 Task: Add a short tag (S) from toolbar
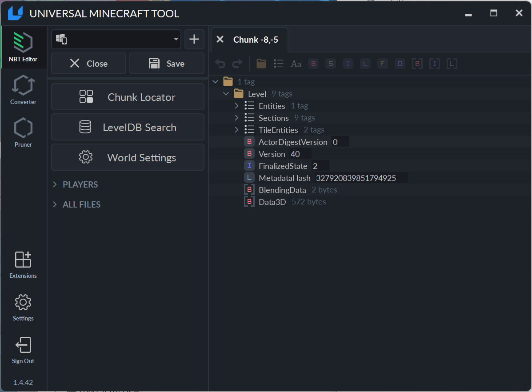(331, 64)
